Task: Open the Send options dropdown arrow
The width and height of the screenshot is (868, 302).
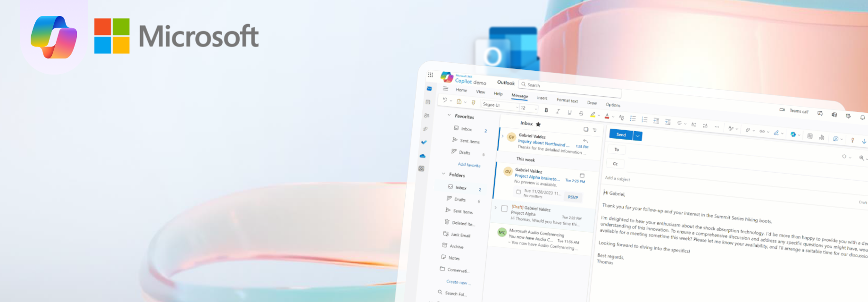Action: 638,136
